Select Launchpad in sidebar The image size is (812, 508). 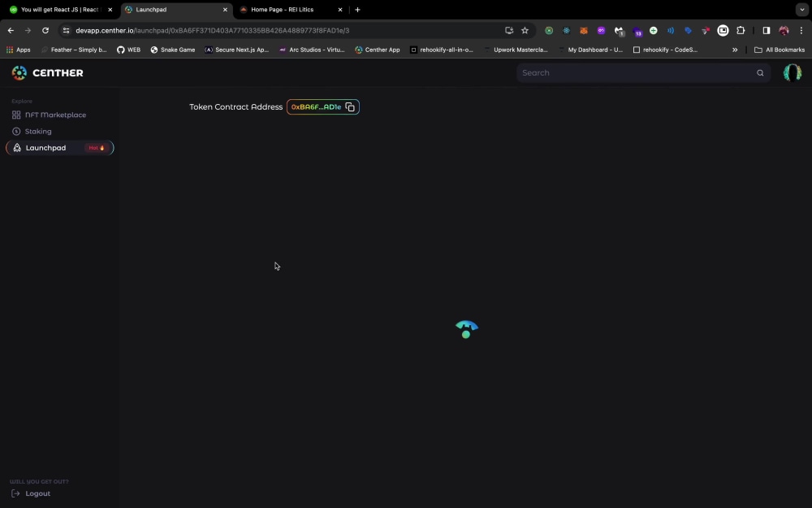tap(59, 148)
